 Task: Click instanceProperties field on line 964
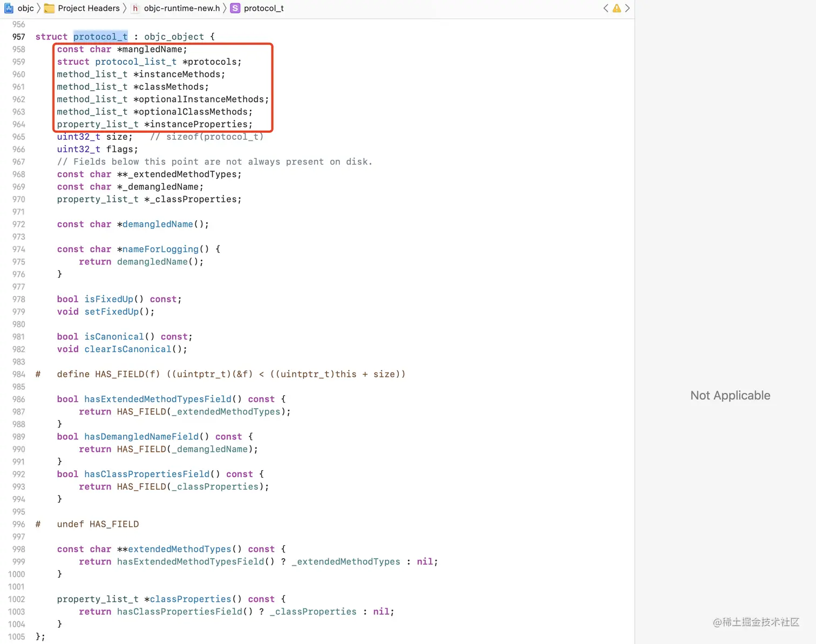(198, 124)
